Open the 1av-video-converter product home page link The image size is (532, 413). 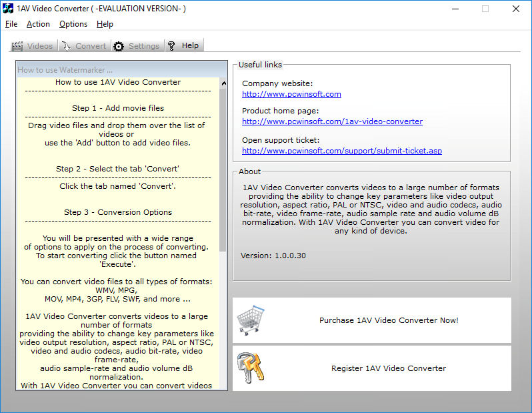click(332, 121)
